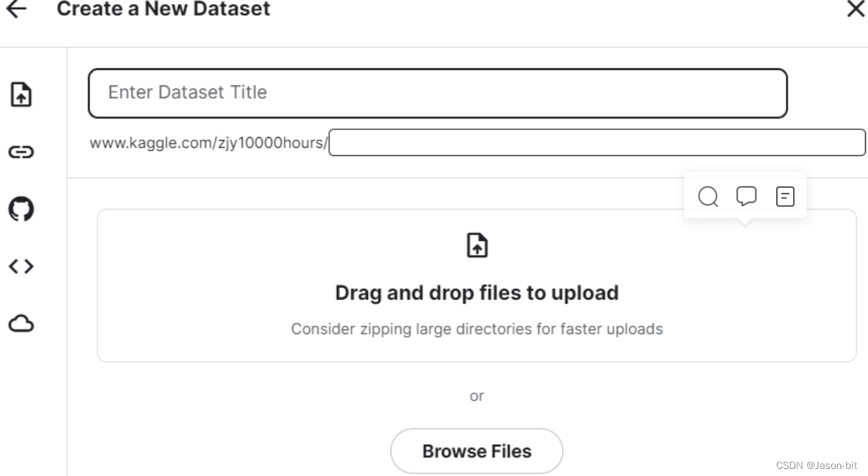This screenshot has width=868, height=476.
Task: Open the comment bubble icon in popup
Action: coord(747,196)
